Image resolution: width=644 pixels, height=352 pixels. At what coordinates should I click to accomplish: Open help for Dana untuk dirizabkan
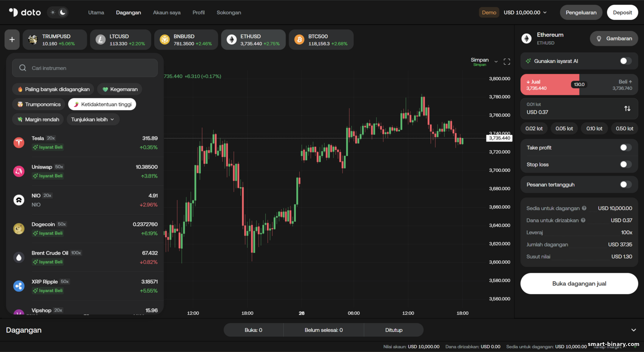(x=583, y=220)
